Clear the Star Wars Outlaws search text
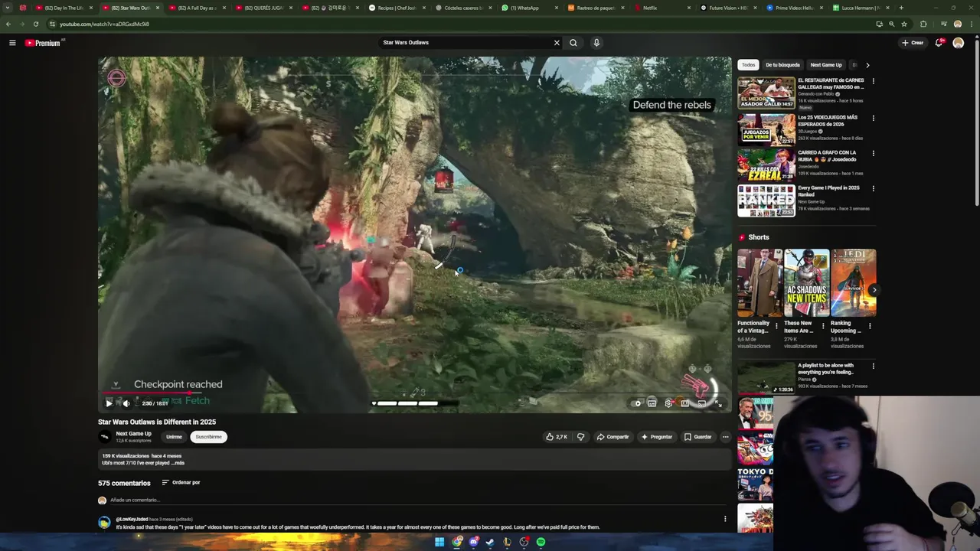The image size is (980, 551). tap(557, 43)
